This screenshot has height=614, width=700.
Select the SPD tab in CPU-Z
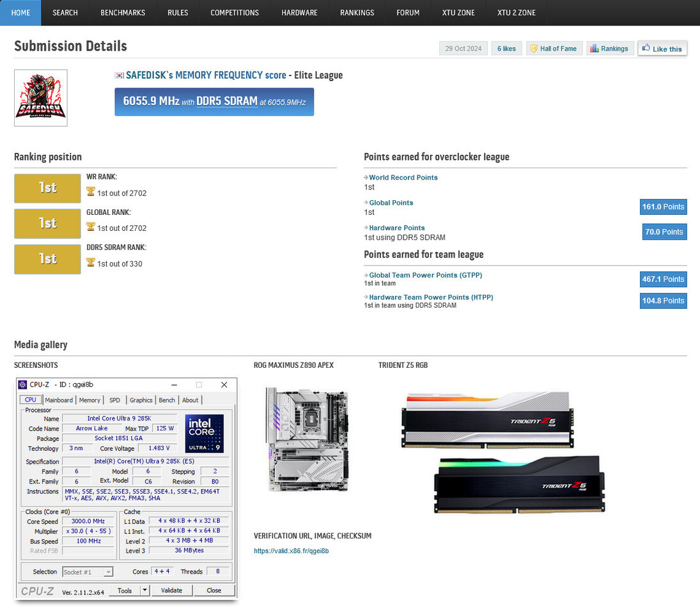(x=115, y=400)
